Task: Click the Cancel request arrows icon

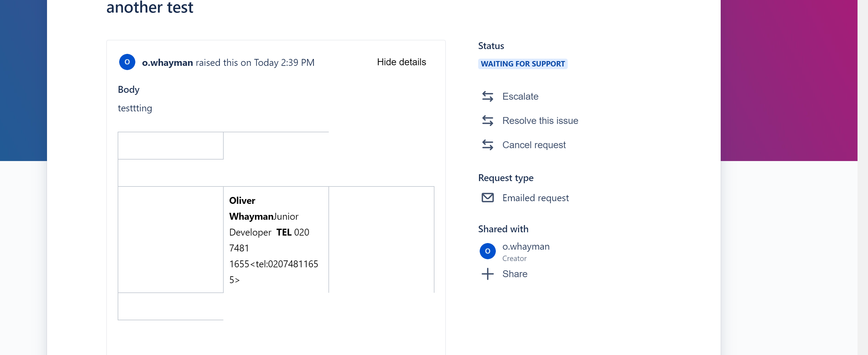Action: (x=487, y=145)
